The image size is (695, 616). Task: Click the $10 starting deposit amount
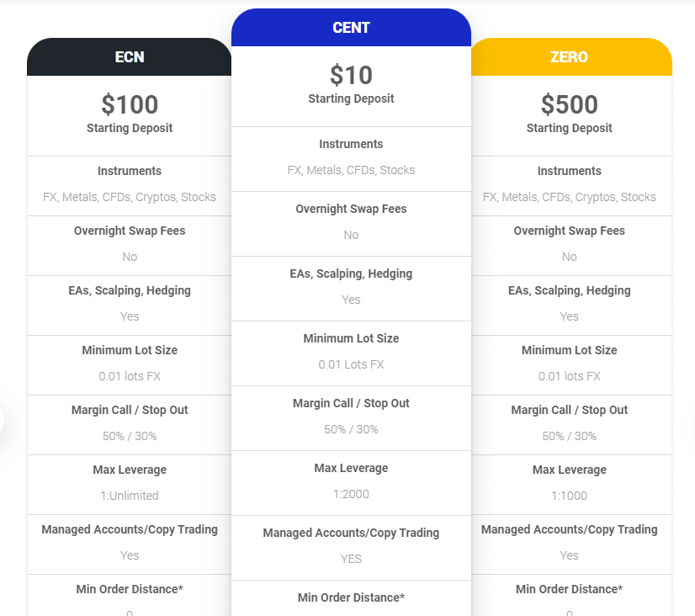pyautogui.click(x=351, y=75)
